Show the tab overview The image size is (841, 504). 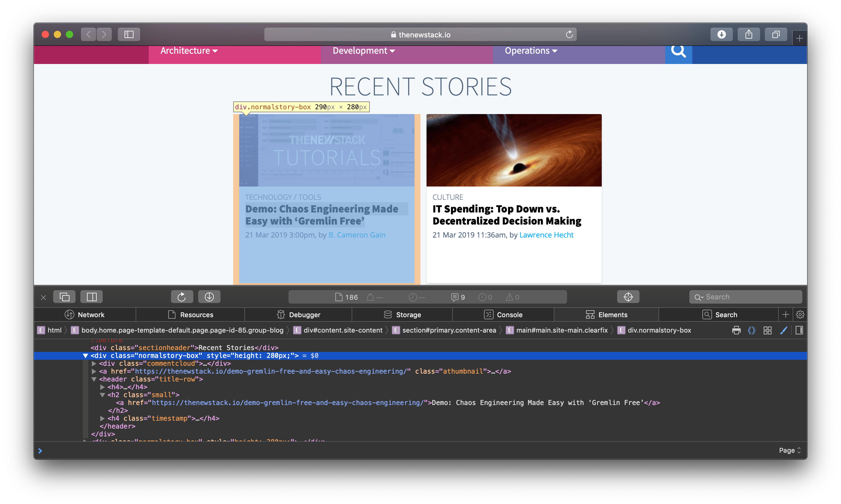click(776, 34)
